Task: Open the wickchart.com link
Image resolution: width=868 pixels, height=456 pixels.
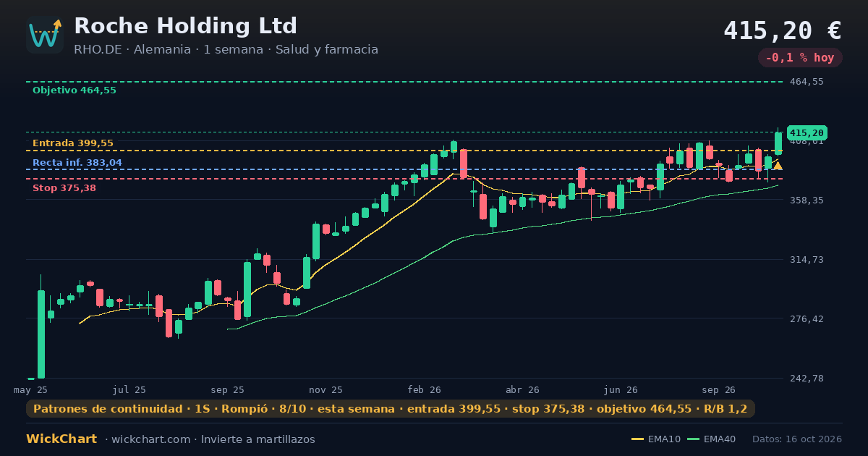Action: (x=152, y=439)
